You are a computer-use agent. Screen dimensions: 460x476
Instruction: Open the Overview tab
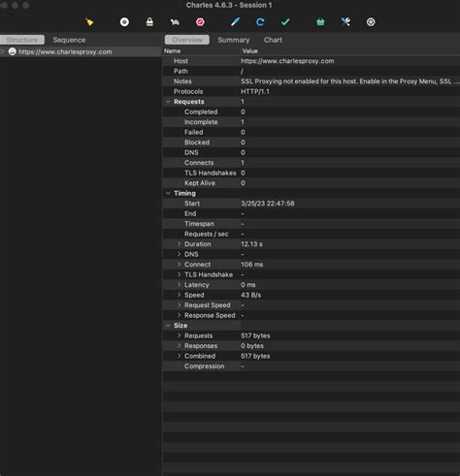pyautogui.click(x=187, y=40)
